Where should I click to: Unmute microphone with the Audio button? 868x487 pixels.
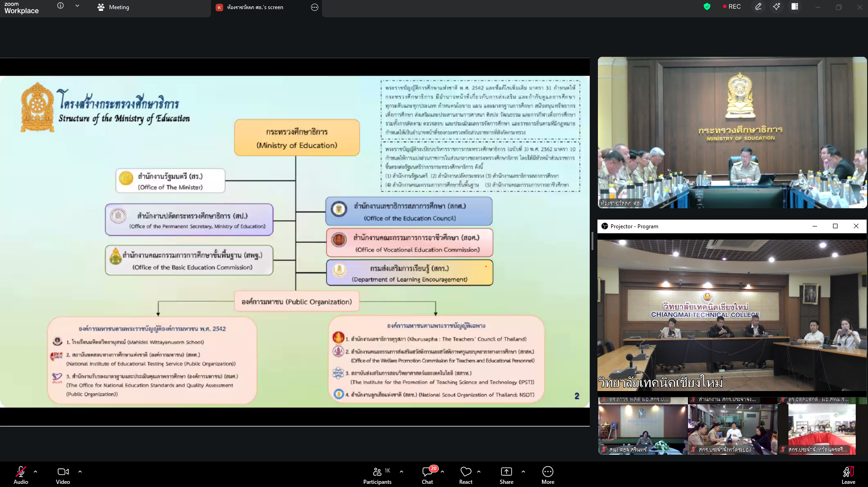[x=20, y=474]
